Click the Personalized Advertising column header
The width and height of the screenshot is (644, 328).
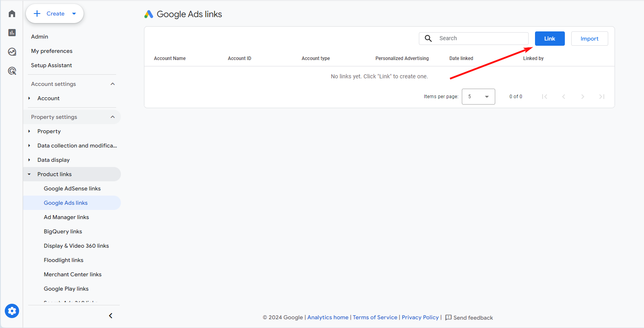[x=402, y=58]
